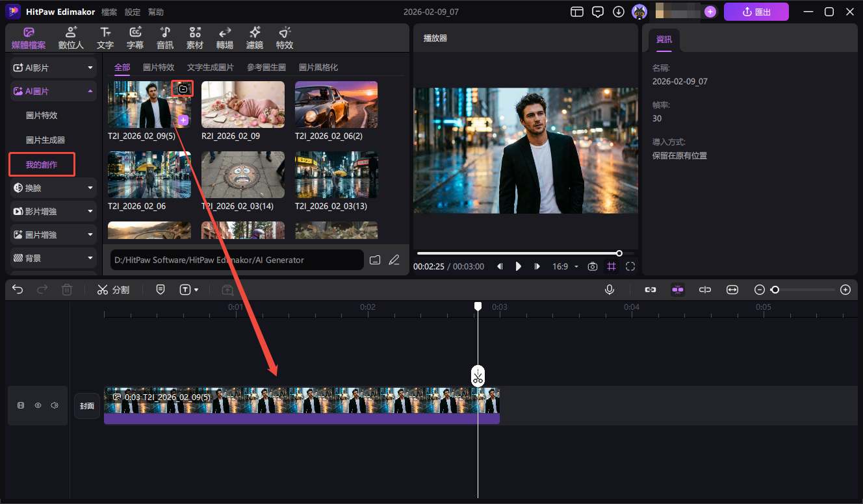Open 我的創作 in the sidebar
Screen dimensions: 863x504
click(41, 164)
